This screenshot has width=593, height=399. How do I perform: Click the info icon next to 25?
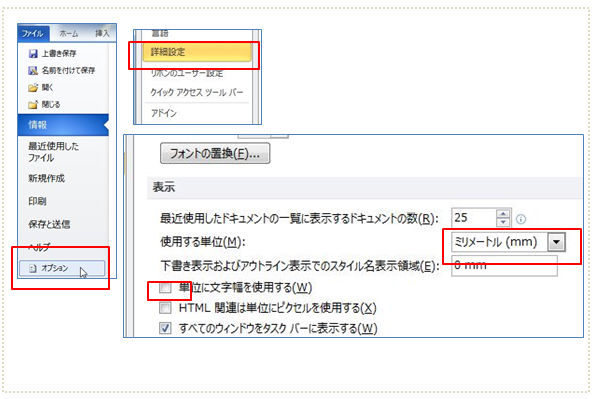click(x=521, y=219)
